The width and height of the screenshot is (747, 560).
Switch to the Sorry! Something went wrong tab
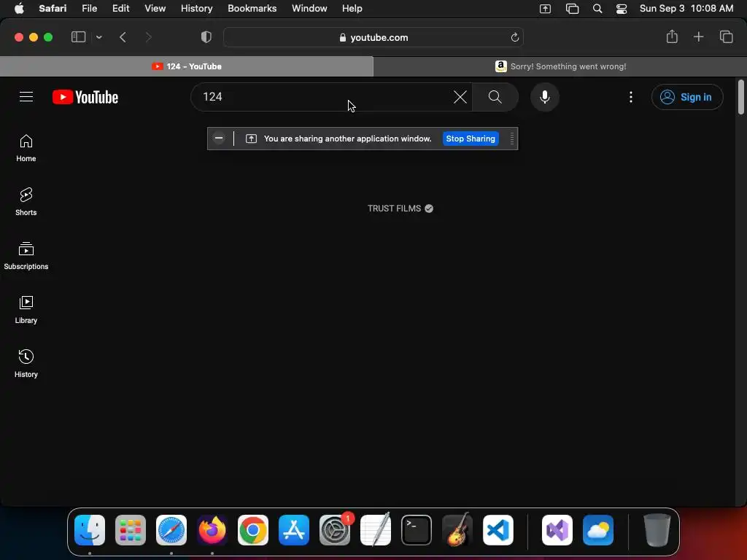[560, 66]
